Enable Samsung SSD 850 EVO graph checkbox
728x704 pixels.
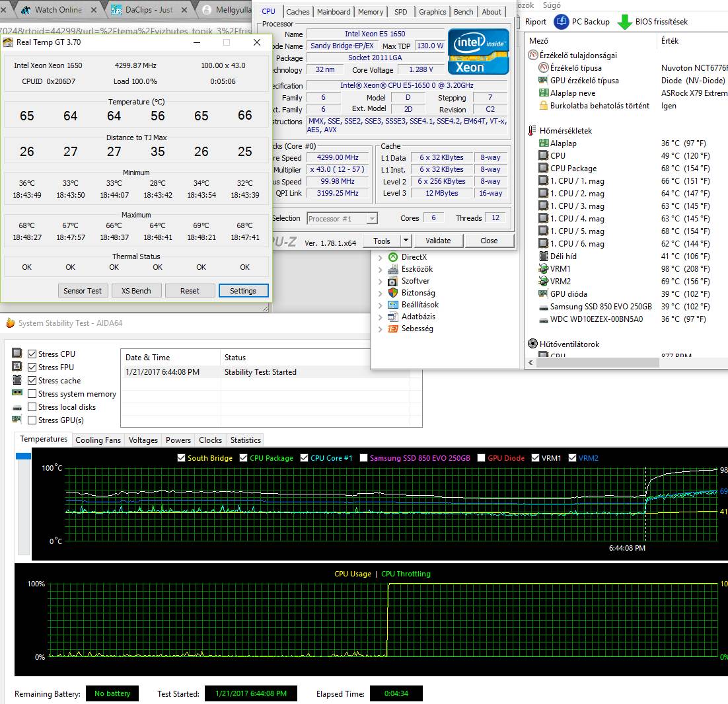(x=363, y=457)
